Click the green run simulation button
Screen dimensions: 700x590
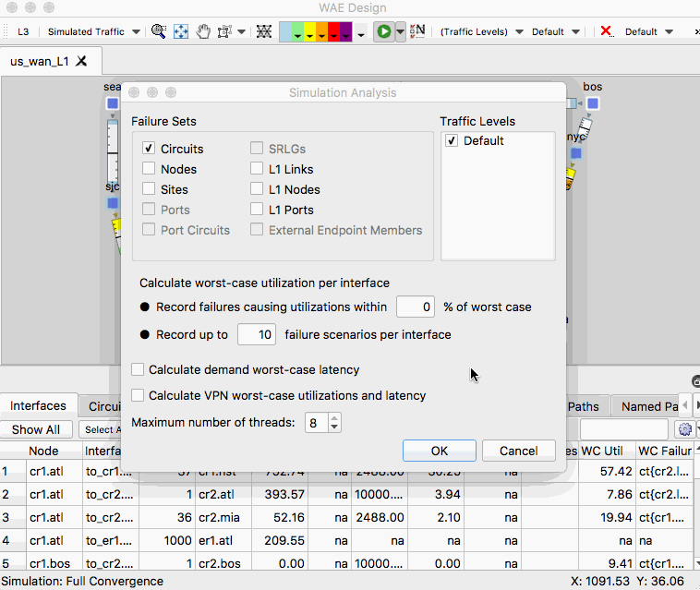384,31
